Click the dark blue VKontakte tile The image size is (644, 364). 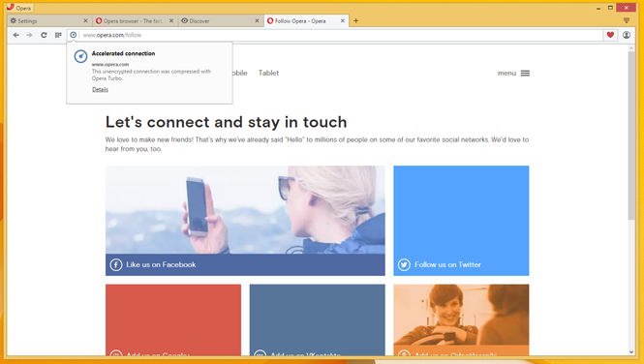tap(318, 320)
